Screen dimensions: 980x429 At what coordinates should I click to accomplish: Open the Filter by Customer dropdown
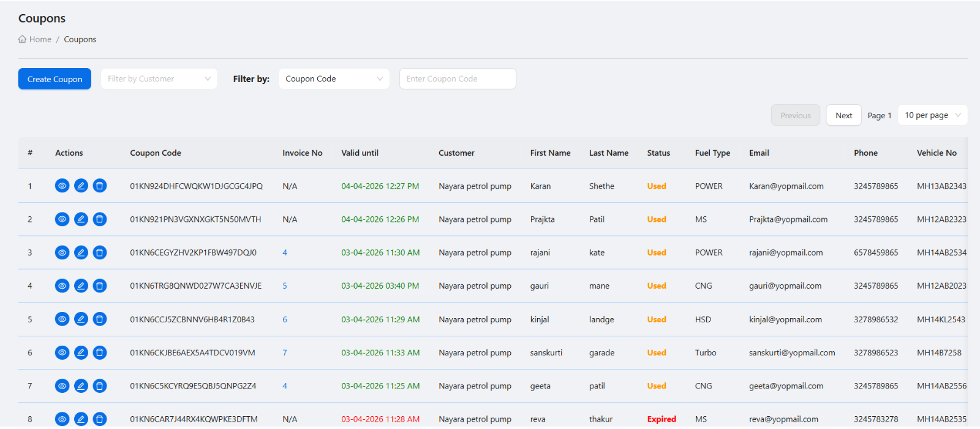point(159,78)
